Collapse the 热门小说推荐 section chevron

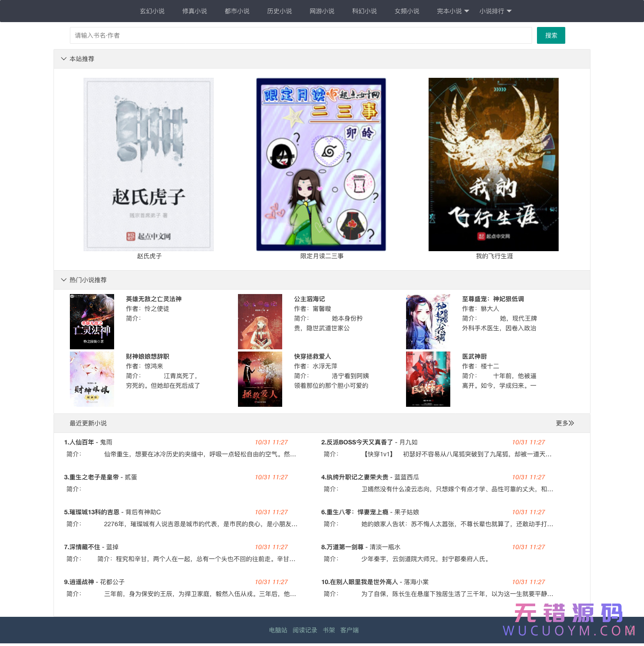pyautogui.click(x=64, y=279)
